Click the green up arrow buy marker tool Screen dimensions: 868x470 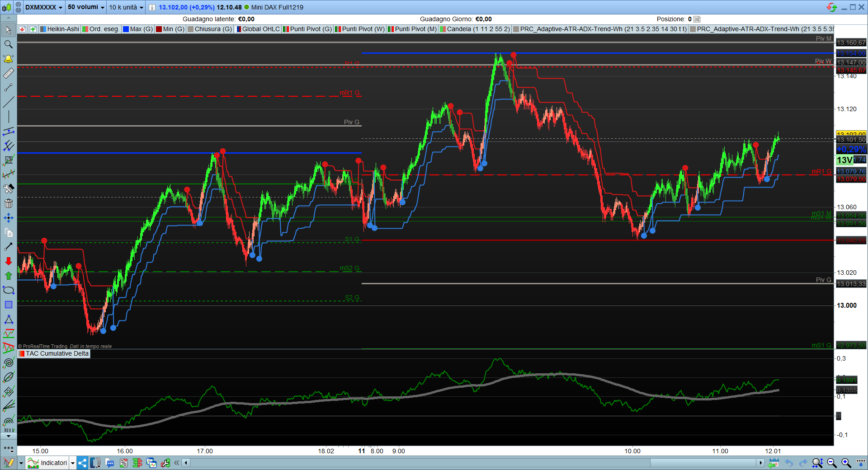point(8,276)
